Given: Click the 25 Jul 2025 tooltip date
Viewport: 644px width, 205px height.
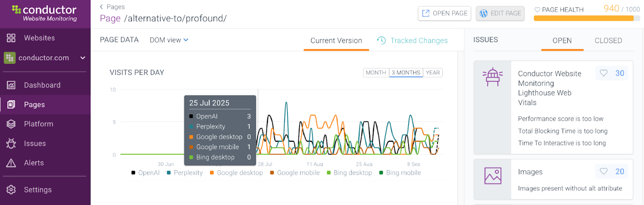Looking at the screenshot, I should coord(209,103).
